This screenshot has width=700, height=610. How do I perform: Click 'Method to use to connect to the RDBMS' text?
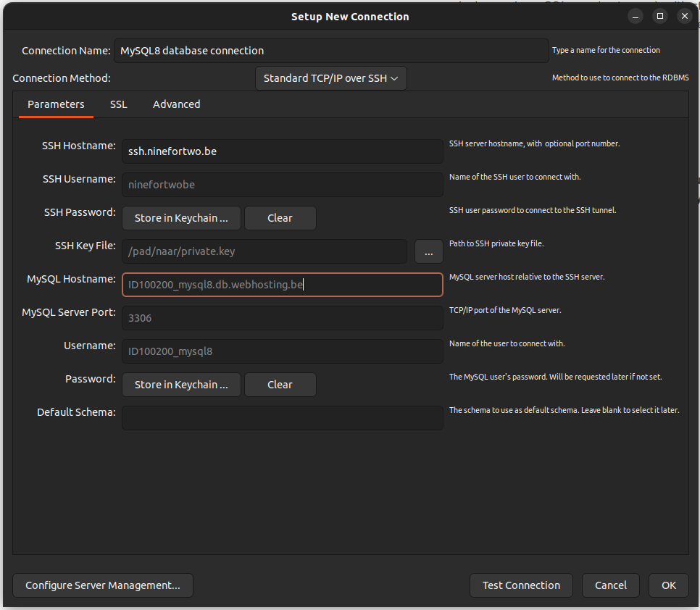[620, 78]
